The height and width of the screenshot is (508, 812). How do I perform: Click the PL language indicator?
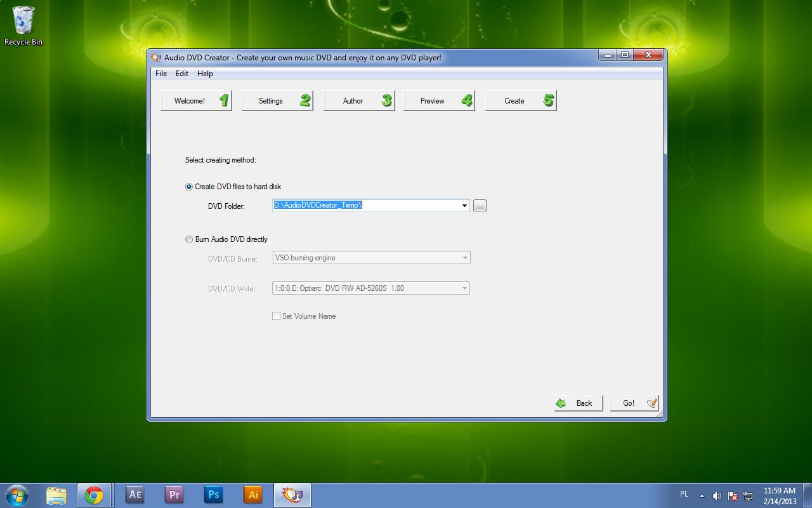click(684, 494)
